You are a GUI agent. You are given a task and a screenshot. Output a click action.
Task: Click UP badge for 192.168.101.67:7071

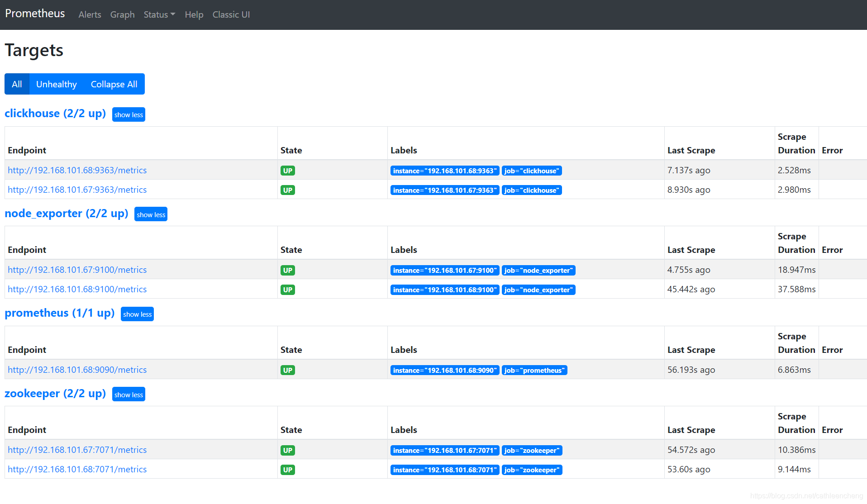(x=288, y=450)
